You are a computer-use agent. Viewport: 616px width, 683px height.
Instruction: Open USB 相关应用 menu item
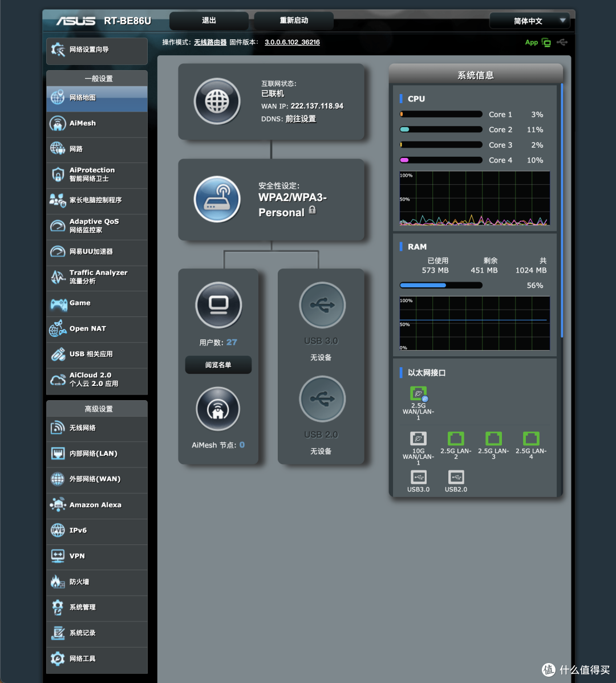(x=97, y=355)
